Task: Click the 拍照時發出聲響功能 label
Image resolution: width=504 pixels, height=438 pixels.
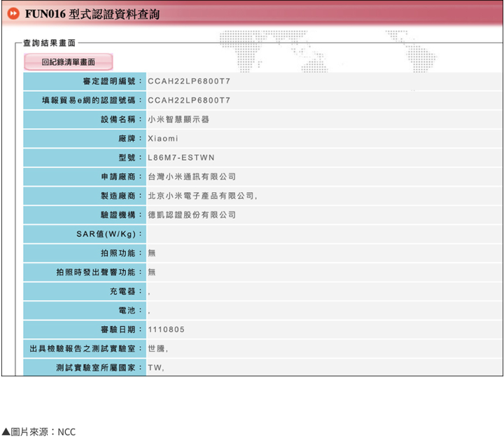Action: pos(99,273)
